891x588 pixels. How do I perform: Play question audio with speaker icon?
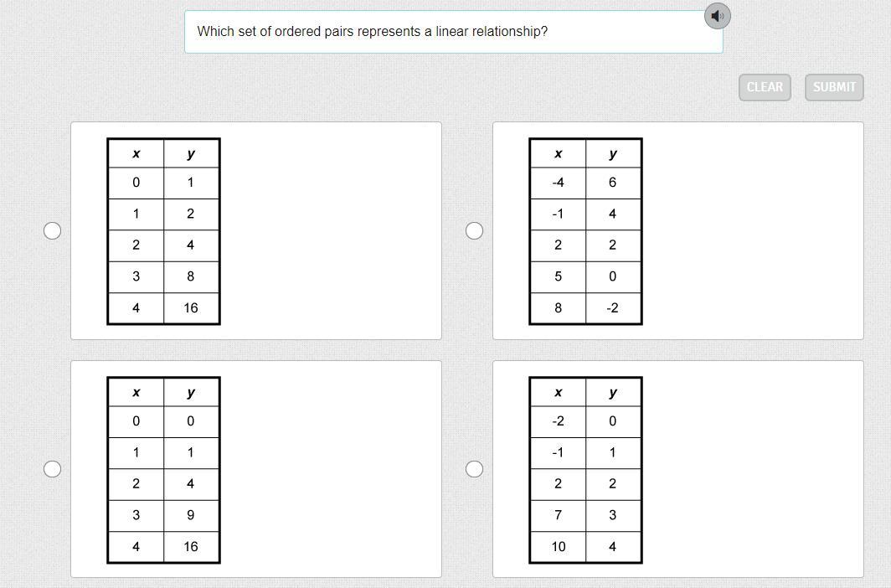[x=717, y=16]
